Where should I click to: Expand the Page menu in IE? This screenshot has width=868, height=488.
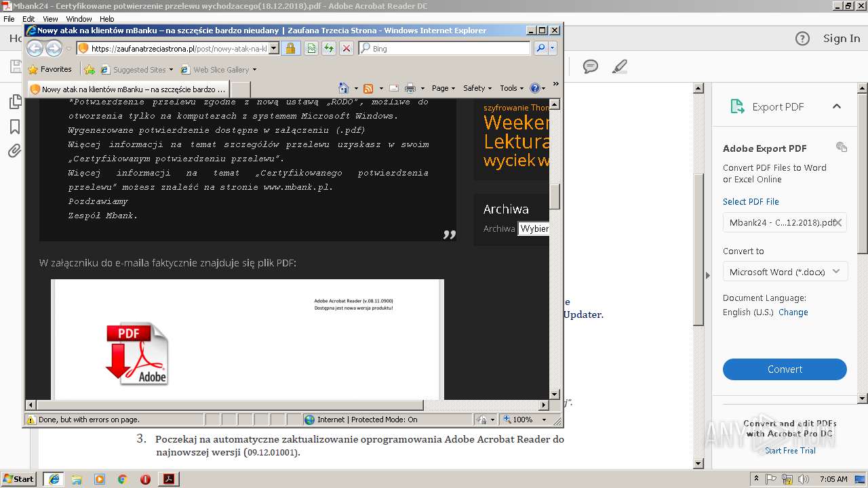coord(443,88)
